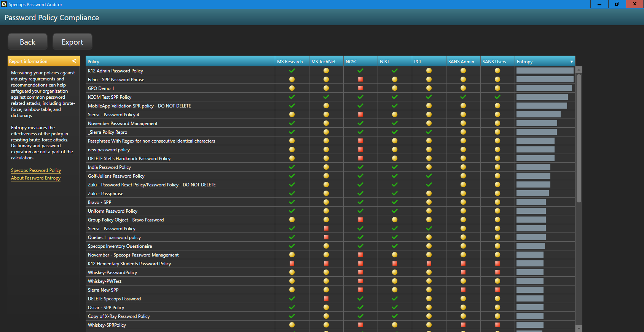Click SANS Admin red square for Whiskey-SPRPolicy
The height and width of the screenshot is (332, 644).
click(463, 325)
